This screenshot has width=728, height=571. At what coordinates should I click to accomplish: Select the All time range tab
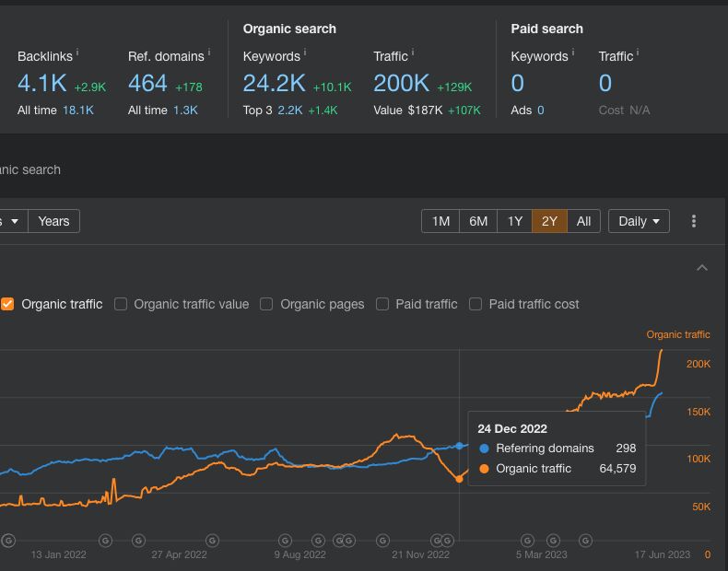583,221
